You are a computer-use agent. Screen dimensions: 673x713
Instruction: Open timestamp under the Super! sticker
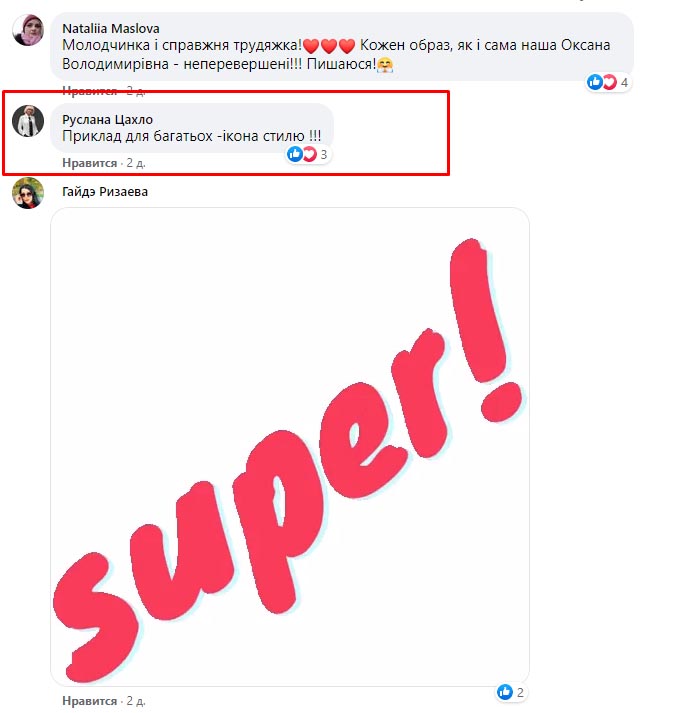pyautogui.click(x=136, y=701)
